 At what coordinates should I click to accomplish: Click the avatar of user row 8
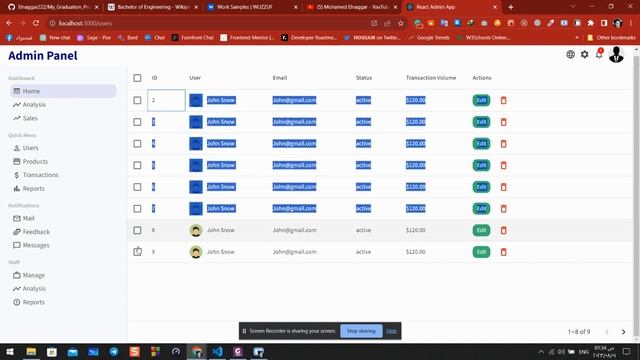tap(196, 230)
